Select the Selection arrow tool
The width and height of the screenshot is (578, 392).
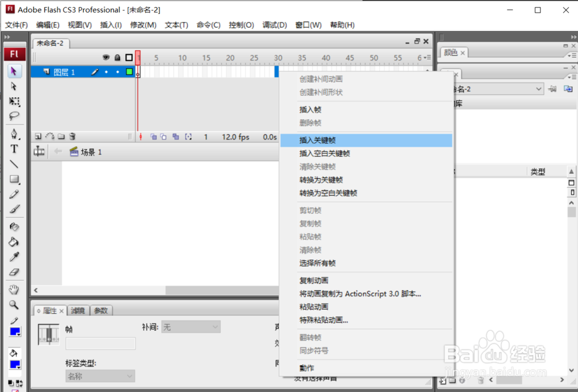(x=14, y=71)
